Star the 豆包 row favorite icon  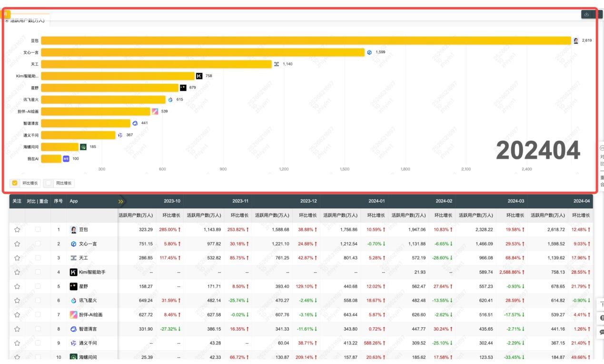17,230
